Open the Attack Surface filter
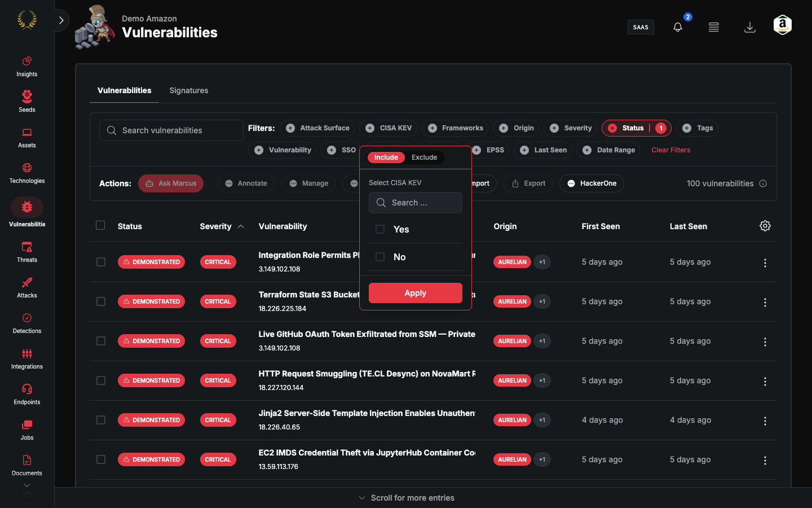Screen dimensions: 812x508 [x=317, y=128]
